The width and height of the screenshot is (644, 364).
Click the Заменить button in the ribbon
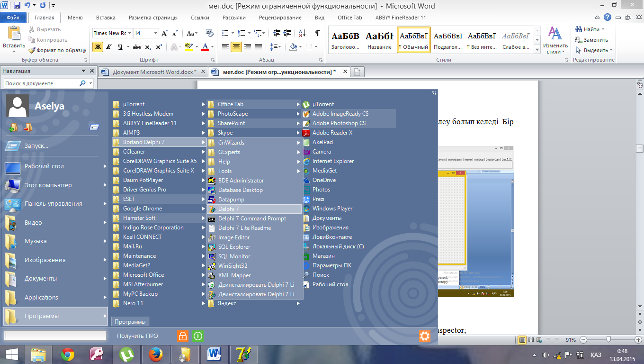tap(591, 40)
